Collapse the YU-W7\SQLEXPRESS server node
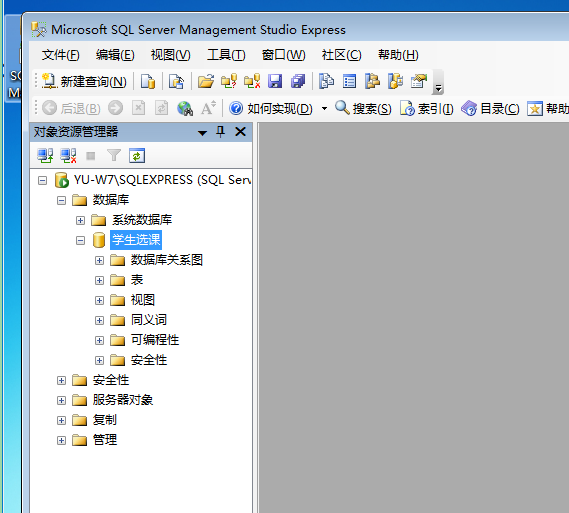This screenshot has width=569, height=513. coord(42,180)
